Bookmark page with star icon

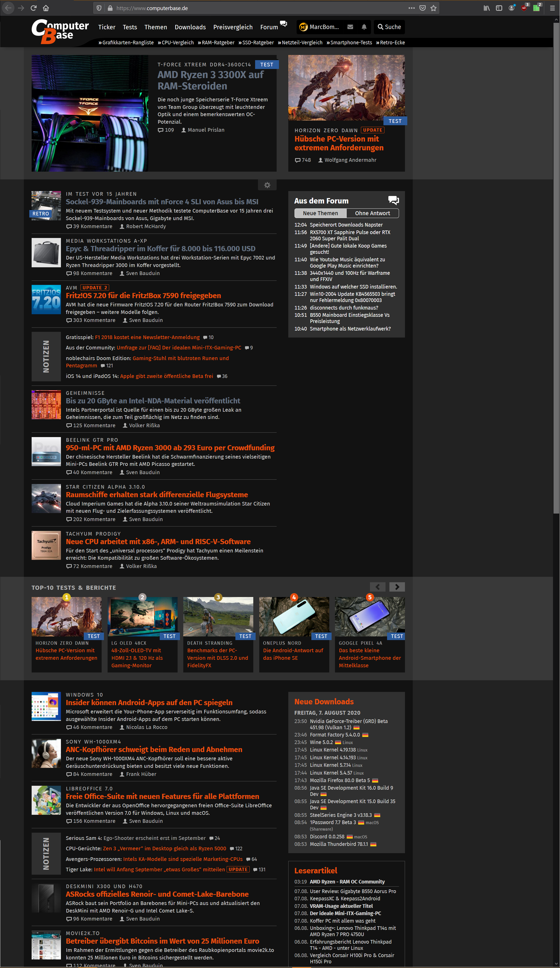pyautogui.click(x=433, y=8)
